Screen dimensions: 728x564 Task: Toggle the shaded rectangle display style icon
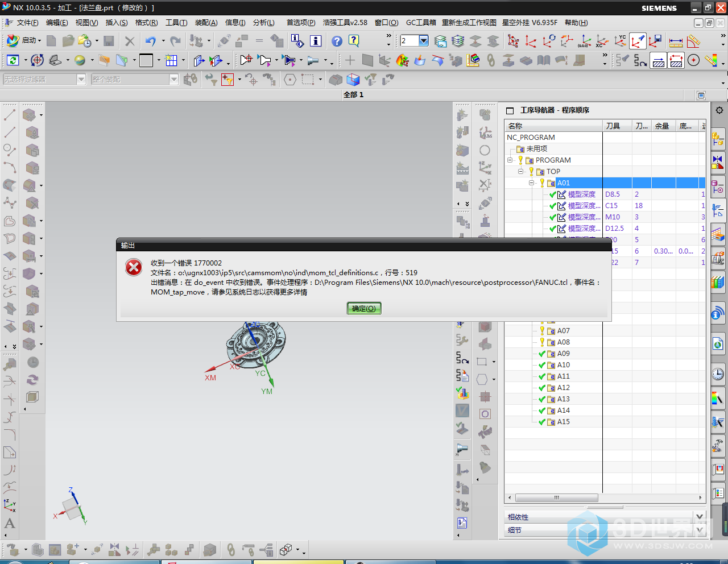(146, 60)
